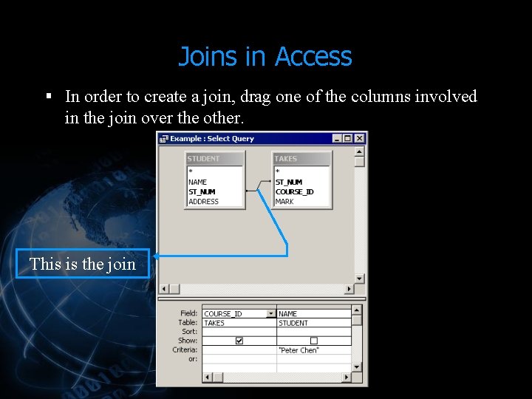Click the right arrow of the table pane's horizontal scrollbar
This screenshot has height=399, width=532.
click(349, 289)
